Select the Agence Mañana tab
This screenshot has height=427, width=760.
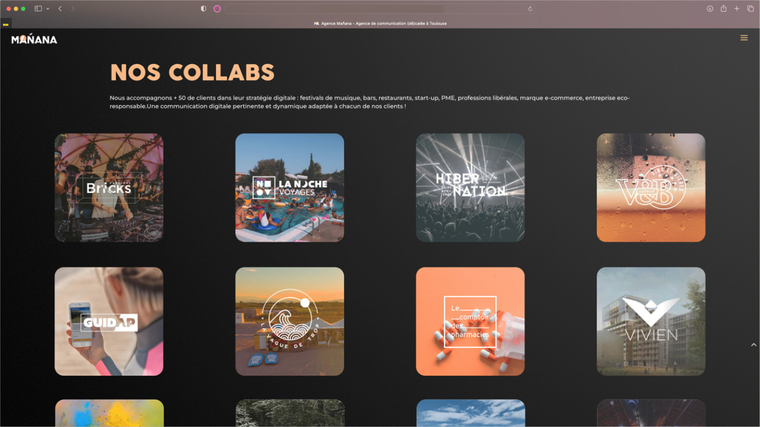380,23
